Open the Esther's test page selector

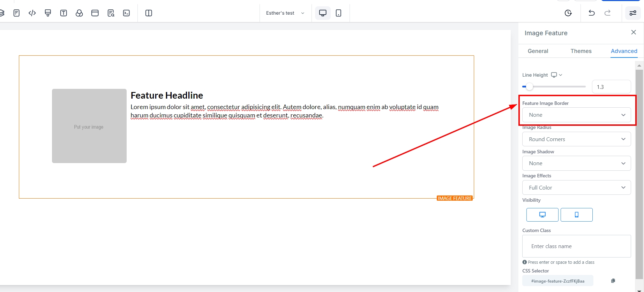pyautogui.click(x=285, y=13)
